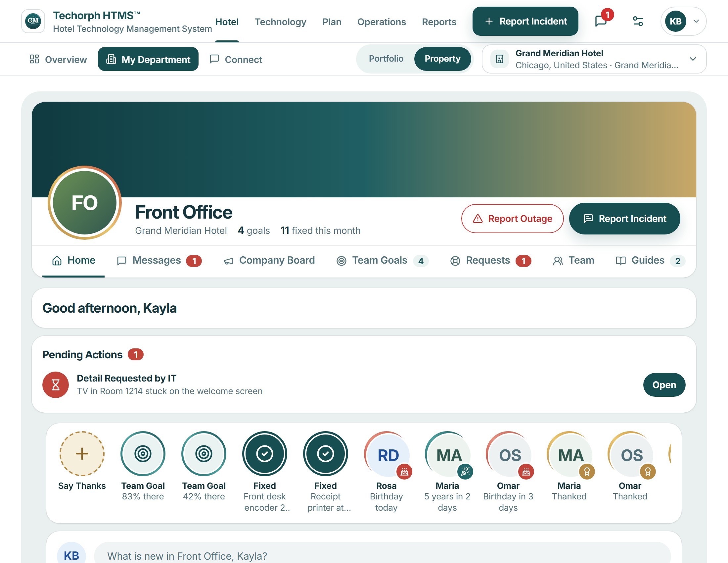
Task: Expand the KB user account menu
Action: tap(683, 21)
